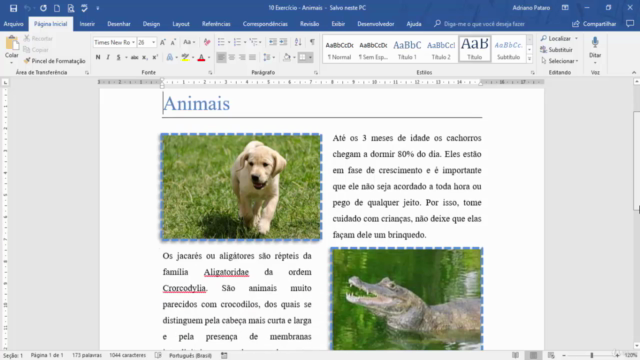The image size is (640, 360).
Task: Open the bullet list dropdown arrow
Action: [x=229, y=42]
